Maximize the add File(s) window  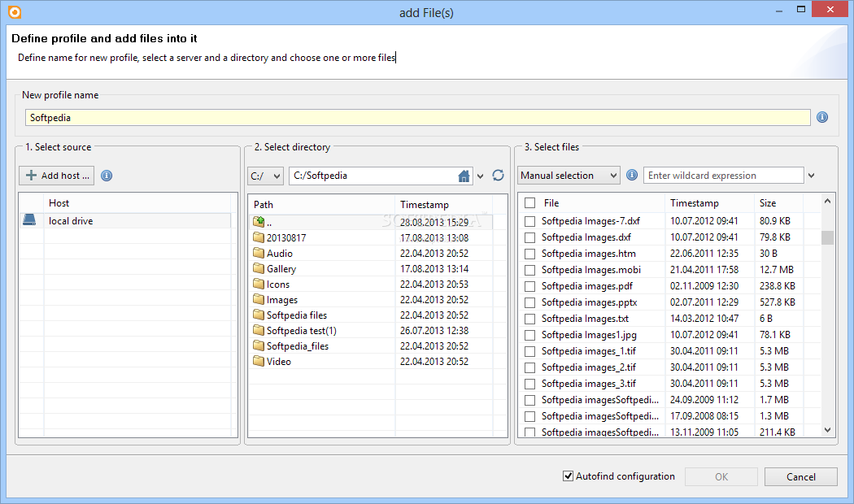point(800,10)
